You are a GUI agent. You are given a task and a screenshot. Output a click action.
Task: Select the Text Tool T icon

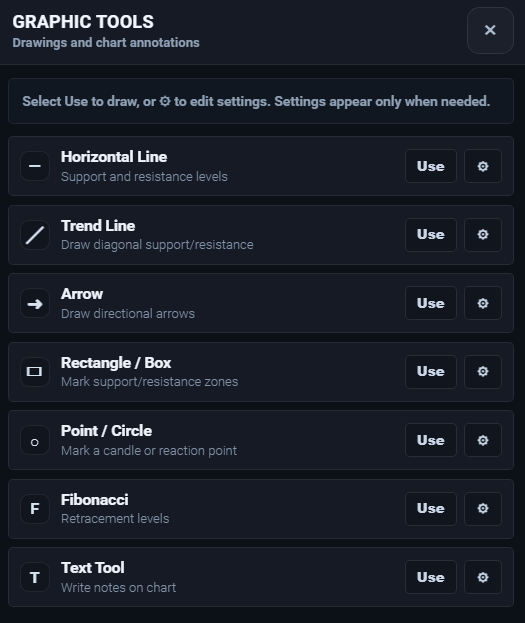[x=35, y=577]
